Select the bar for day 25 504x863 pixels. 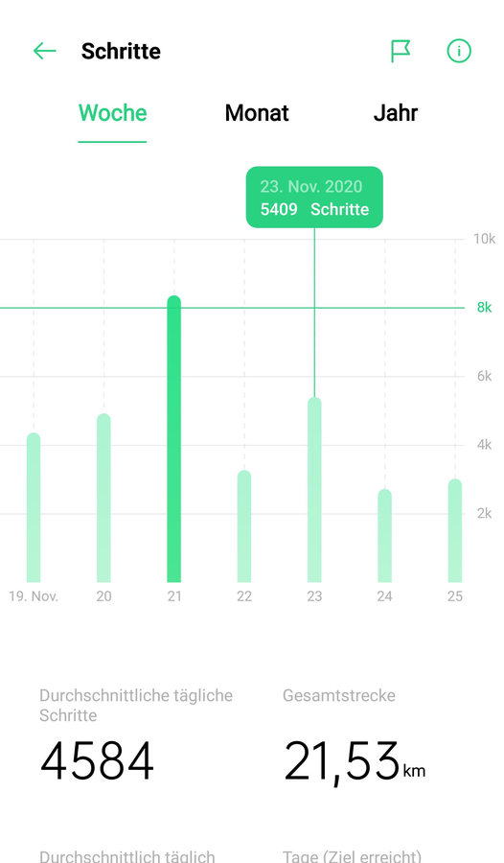pos(455,530)
